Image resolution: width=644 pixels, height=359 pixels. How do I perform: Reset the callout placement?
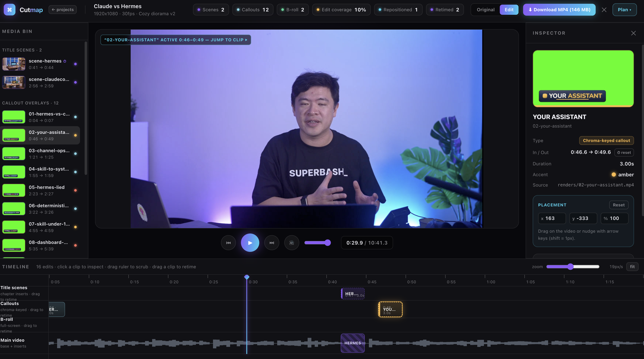[619, 205]
